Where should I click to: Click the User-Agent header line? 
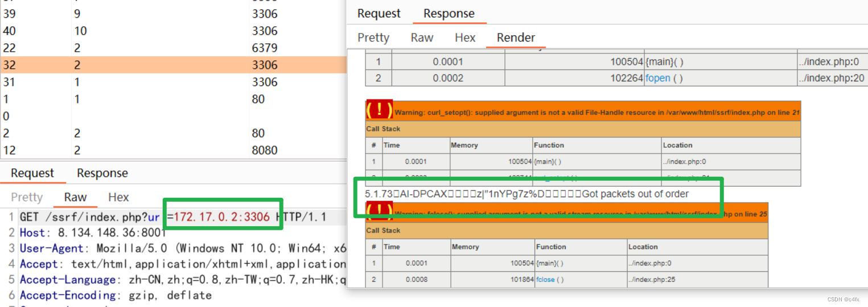tap(183, 248)
